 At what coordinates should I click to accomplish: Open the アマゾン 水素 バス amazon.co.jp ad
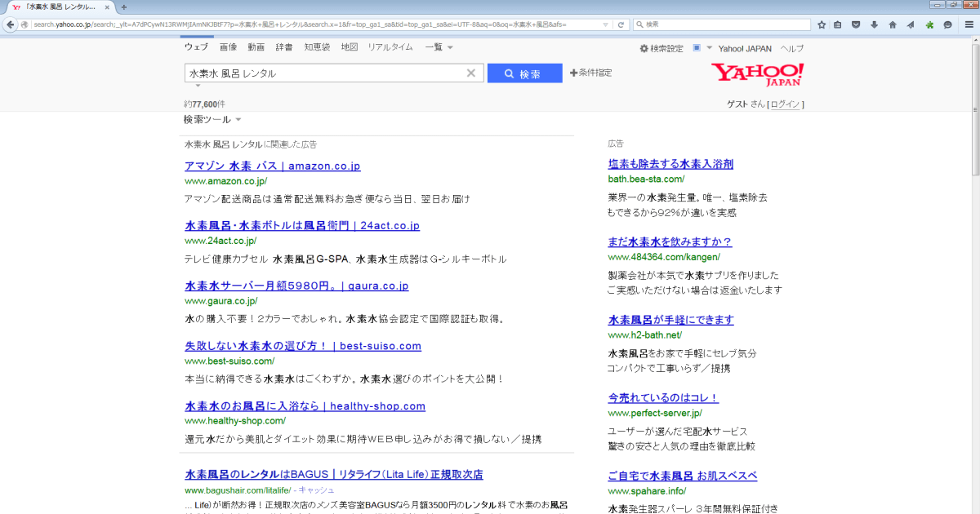pyautogui.click(x=273, y=166)
